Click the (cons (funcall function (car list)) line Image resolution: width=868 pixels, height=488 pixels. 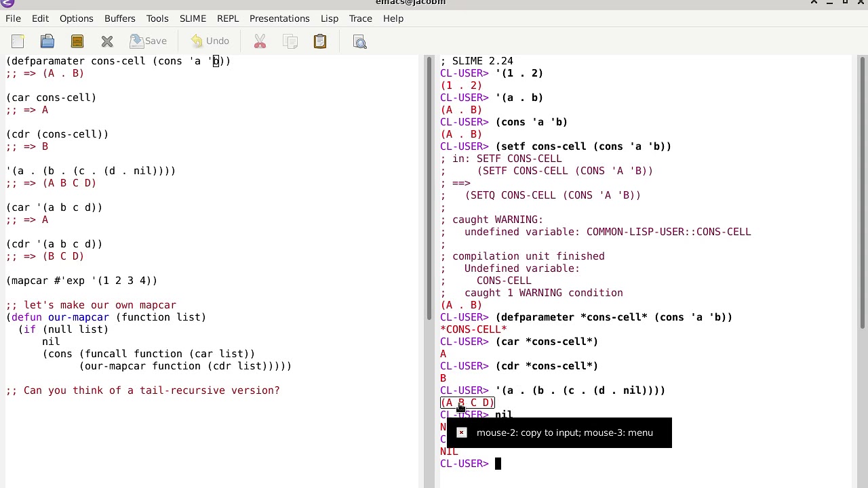[149, 354]
